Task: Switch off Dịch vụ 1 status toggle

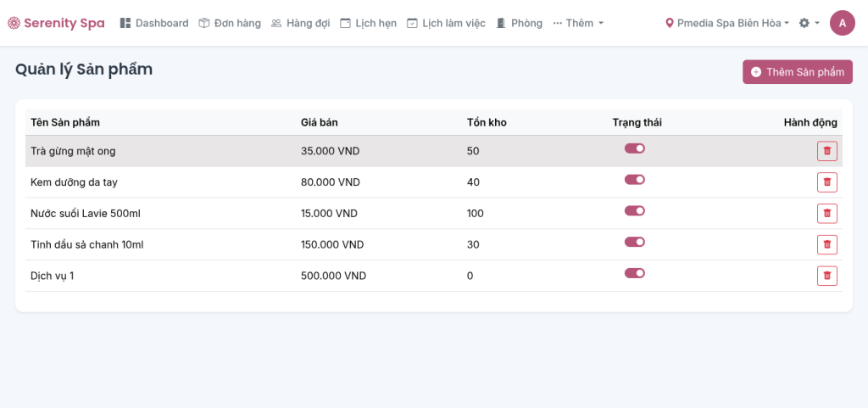Action: click(635, 273)
